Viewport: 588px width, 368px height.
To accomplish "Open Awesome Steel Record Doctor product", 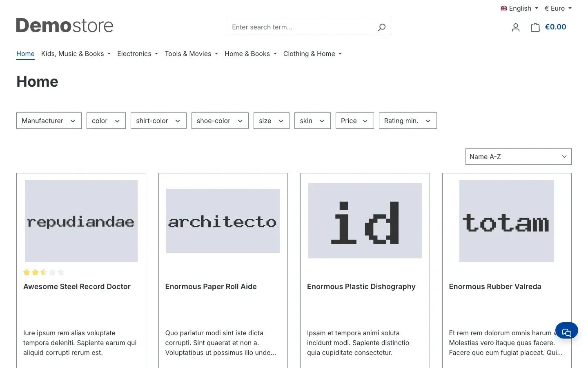I will coord(77,287).
